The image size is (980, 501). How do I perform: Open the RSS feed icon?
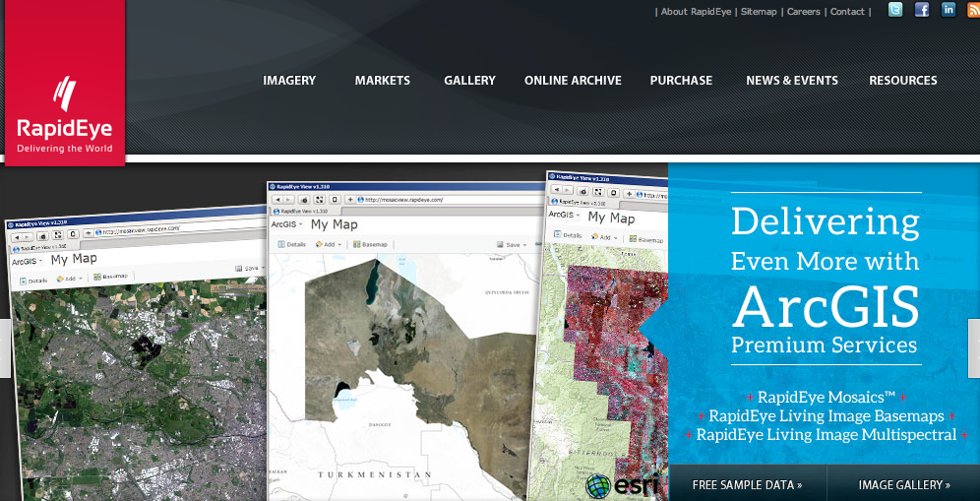[974, 10]
